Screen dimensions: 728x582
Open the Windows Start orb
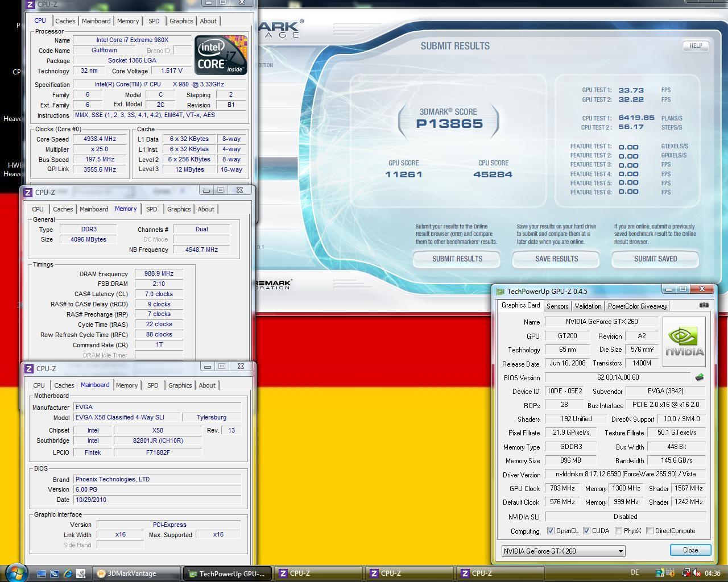click(x=15, y=572)
